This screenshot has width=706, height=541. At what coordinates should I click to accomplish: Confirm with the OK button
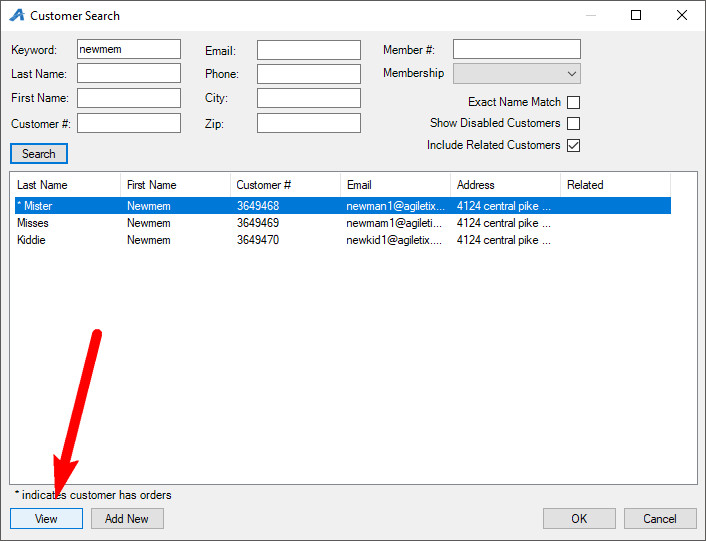click(x=579, y=518)
